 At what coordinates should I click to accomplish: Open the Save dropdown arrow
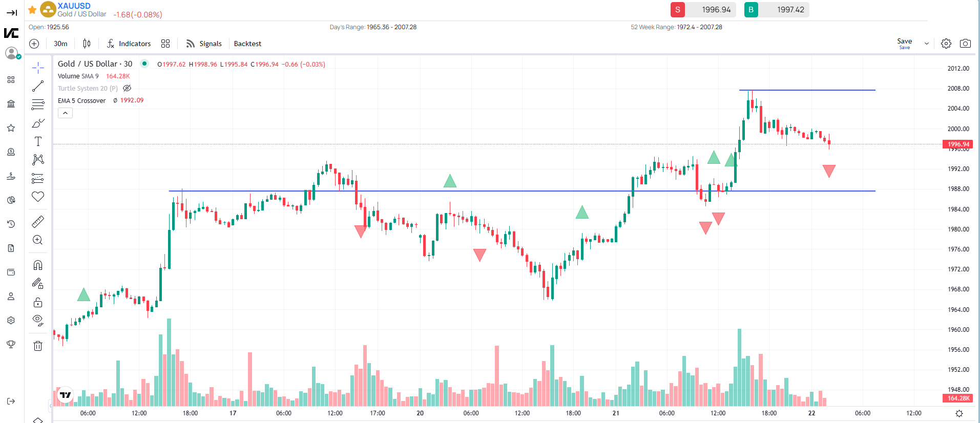coord(927,44)
